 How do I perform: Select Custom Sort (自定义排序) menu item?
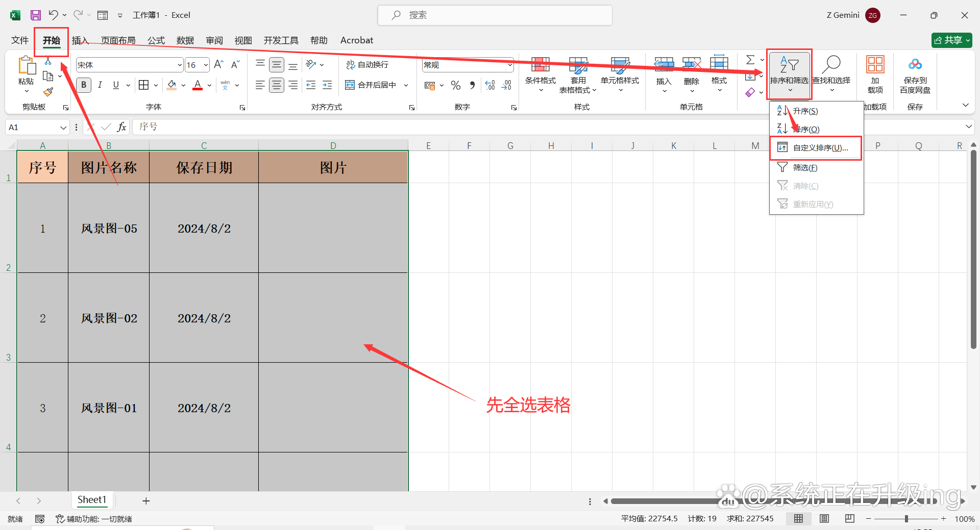point(820,148)
